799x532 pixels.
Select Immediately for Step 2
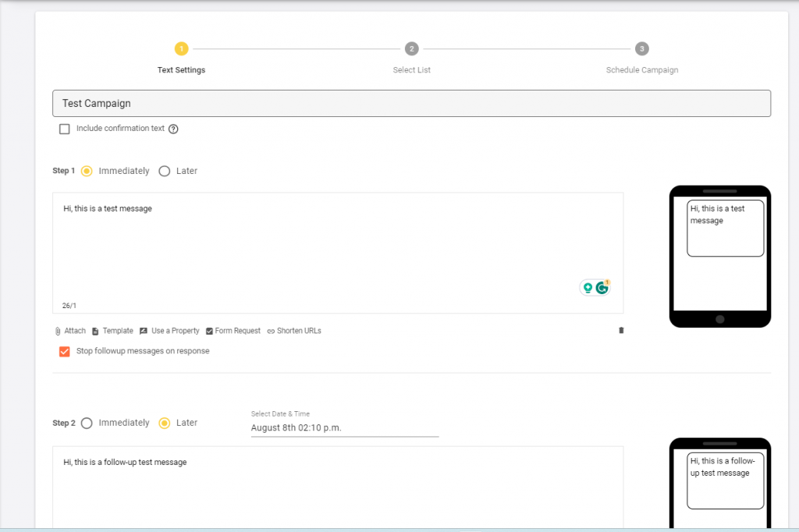coord(87,423)
